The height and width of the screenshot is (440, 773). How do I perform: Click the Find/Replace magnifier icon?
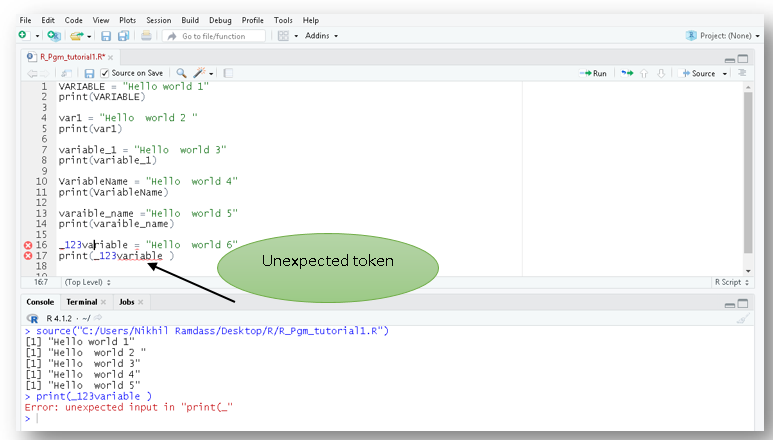pyautogui.click(x=181, y=73)
